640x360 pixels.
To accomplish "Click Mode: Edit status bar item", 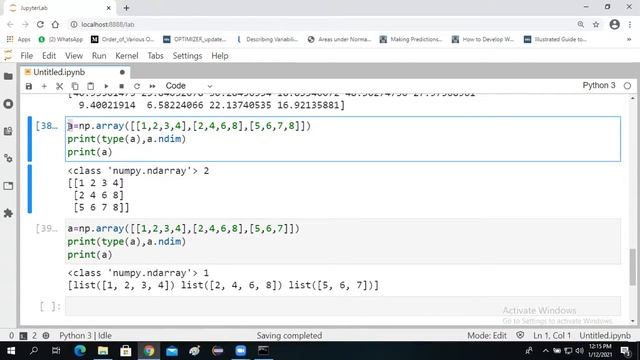I will coord(487,336).
